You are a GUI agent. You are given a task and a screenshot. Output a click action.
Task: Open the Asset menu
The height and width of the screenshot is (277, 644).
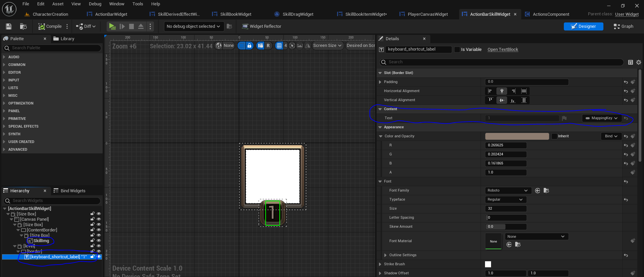[x=58, y=4]
